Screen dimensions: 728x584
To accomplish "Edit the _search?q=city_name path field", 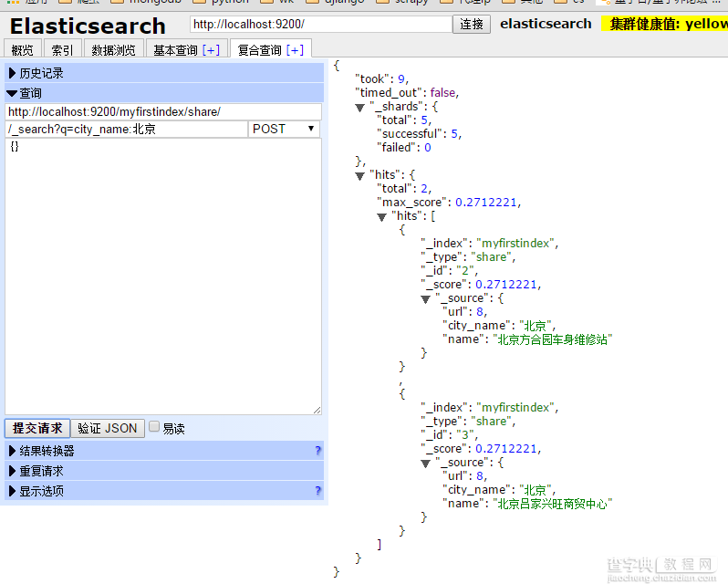I will pos(127,129).
